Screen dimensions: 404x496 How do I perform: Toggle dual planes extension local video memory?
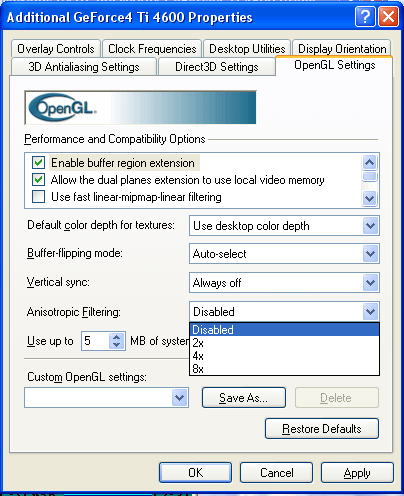point(38,180)
